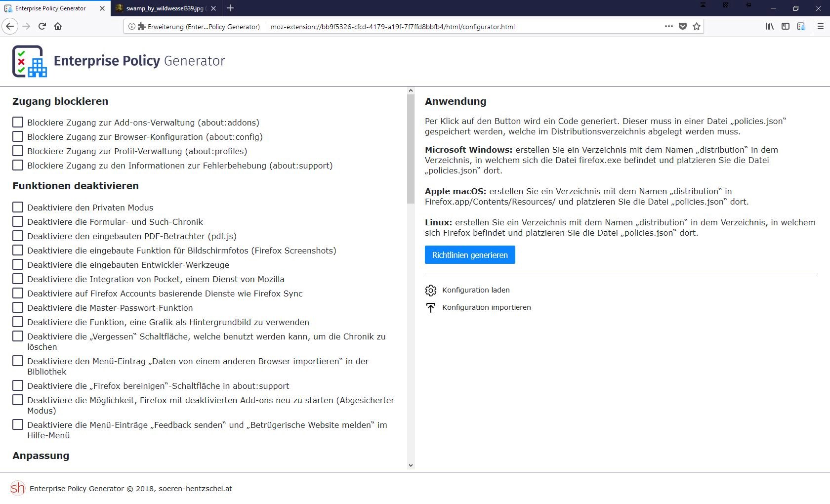This screenshot has height=504, width=830.
Task: Show site information for the extension page
Action: click(131, 27)
